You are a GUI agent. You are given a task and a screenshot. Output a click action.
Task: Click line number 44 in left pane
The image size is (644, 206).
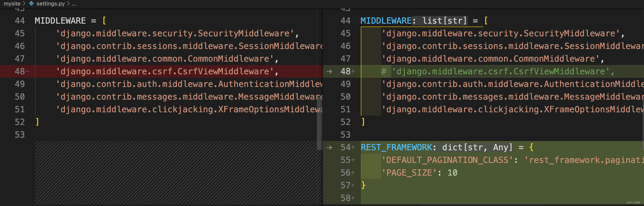20,21
